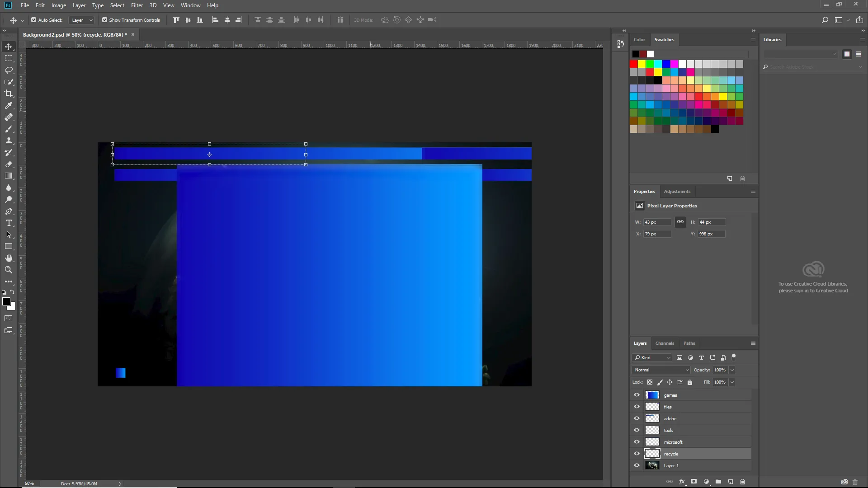Choose the Horizontal Type tool
The image size is (868, 488).
point(9,223)
